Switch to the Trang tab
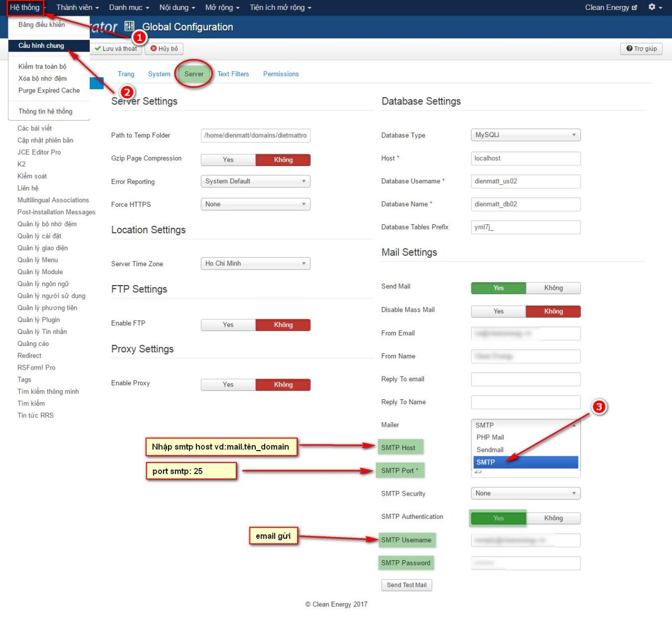The image size is (672, 638). (x=126, y=74)
